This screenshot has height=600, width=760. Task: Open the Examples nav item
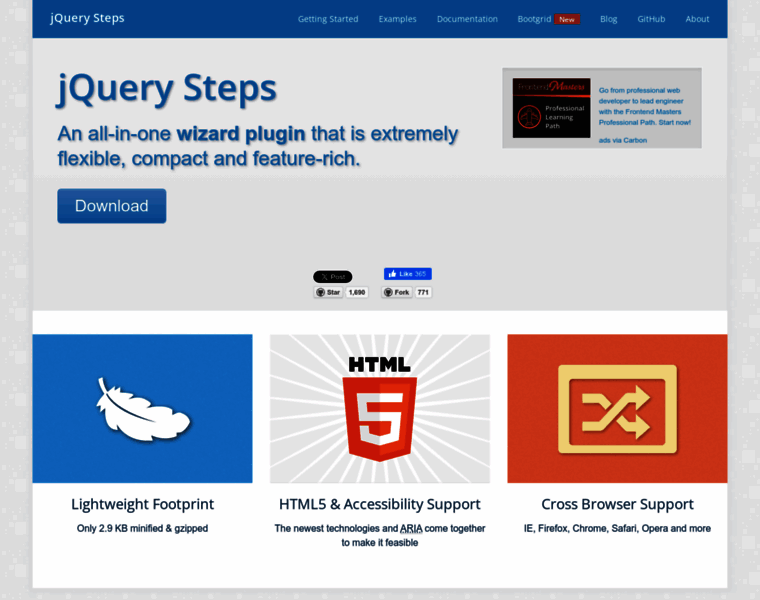pyautogui.click(x=397, y=19)
